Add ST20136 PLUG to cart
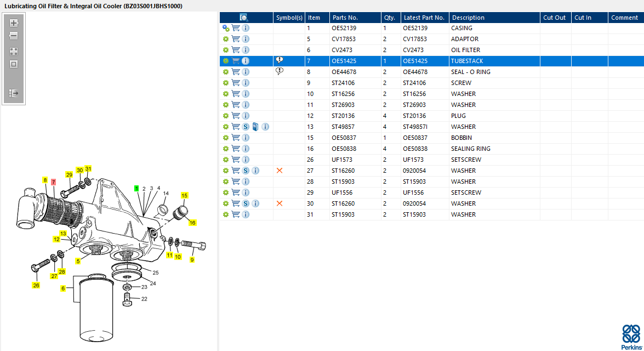The image size is (644, 351). [236, 116]
